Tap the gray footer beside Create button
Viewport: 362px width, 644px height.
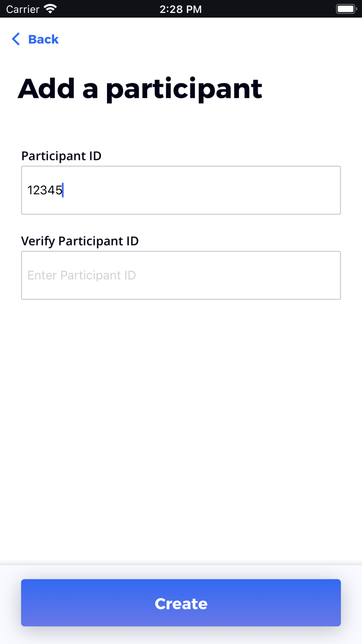pyautogui.click(x=10, y=603)
